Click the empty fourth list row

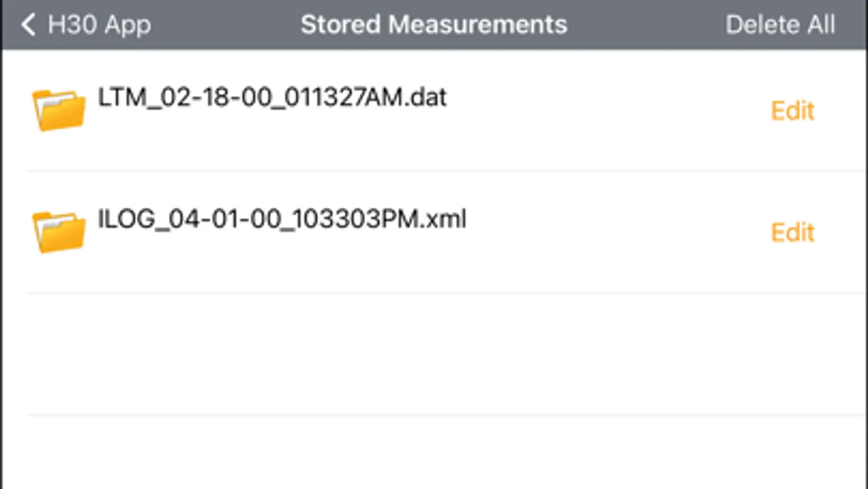pos(434,454)
